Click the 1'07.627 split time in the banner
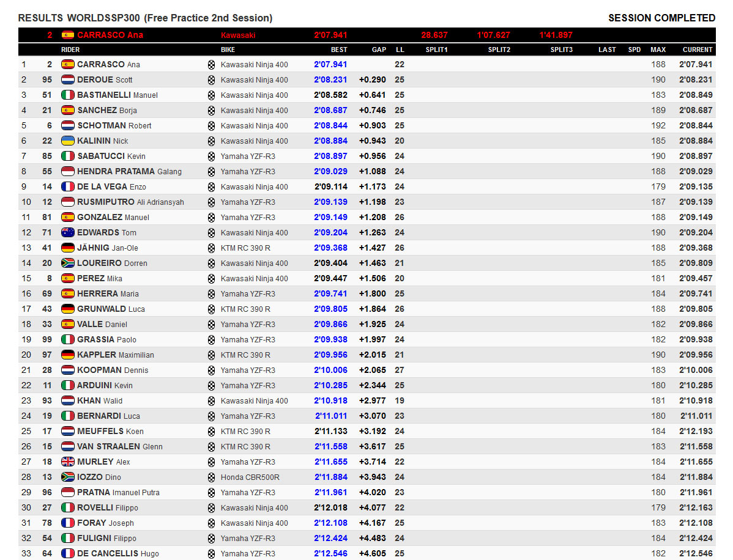Screen dimensions: 733x560 tap(494, 35)
